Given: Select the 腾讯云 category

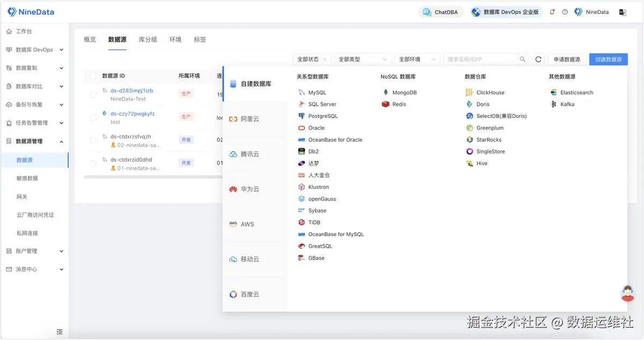Looking at the screenshot, I should coord(255,154).
